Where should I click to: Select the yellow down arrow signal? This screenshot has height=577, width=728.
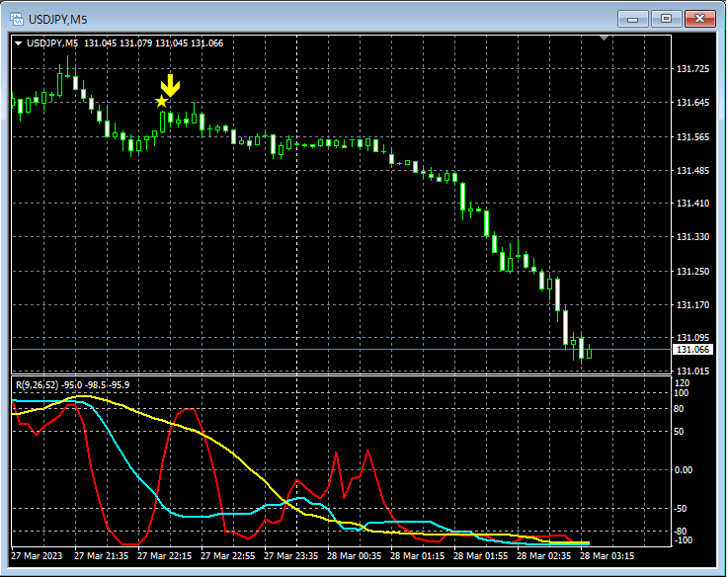pos(170,86)
